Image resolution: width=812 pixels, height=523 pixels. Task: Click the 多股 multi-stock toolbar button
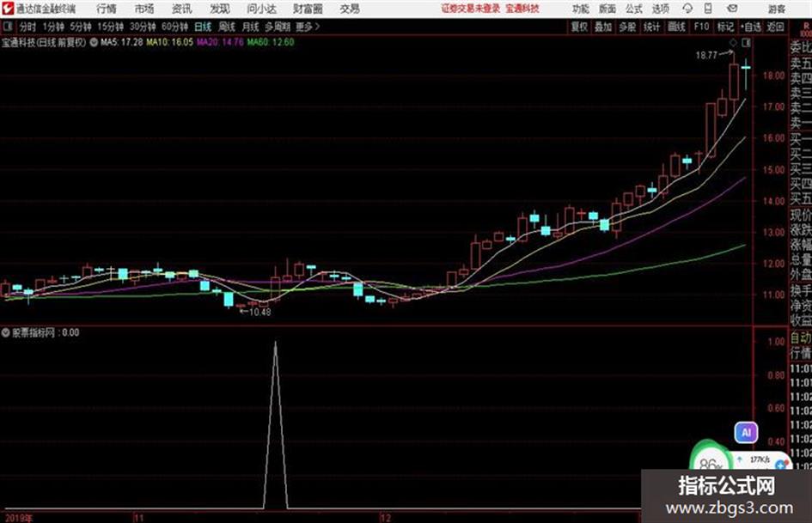point(627,27)
